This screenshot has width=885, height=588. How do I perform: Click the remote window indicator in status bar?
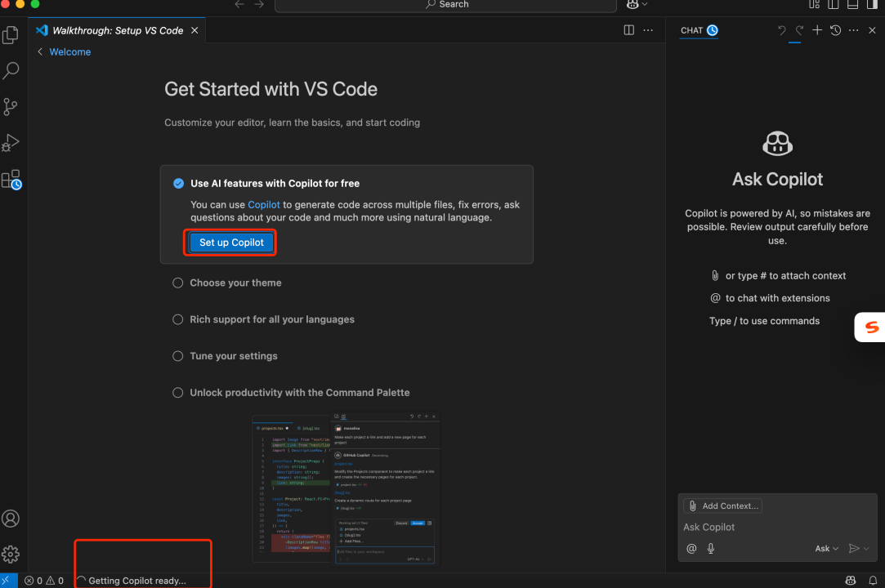tap(7, 580)
